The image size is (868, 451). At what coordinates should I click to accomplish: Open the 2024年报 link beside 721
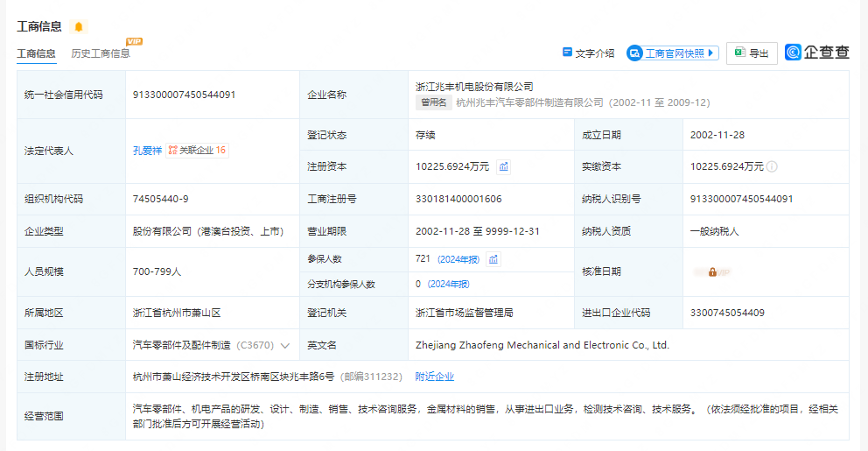click(458, 259)
